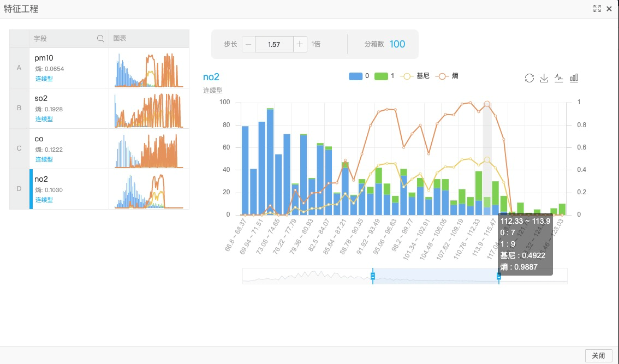Select the co field row
619x364 pixels.
[99, 149]
